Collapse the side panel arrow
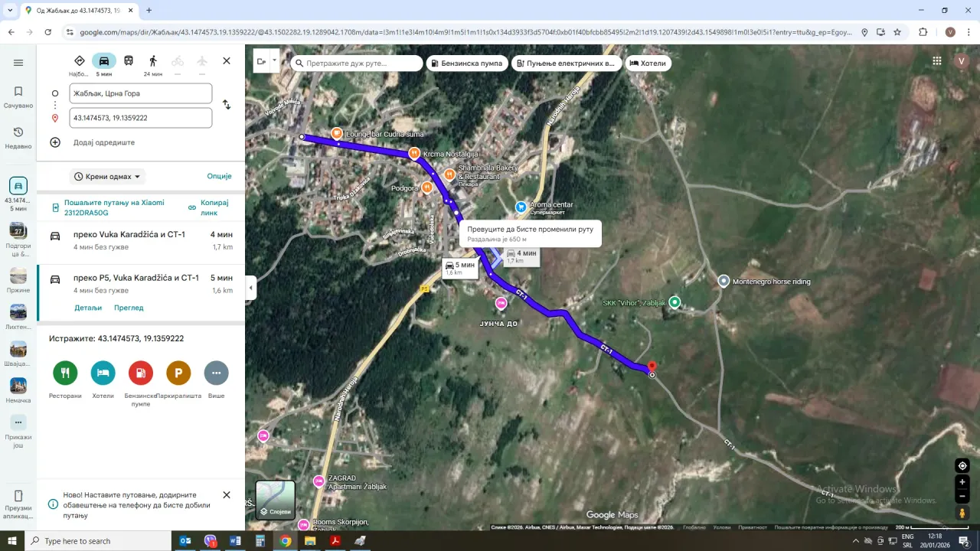980x551 pixels. (x=251, y=289)
